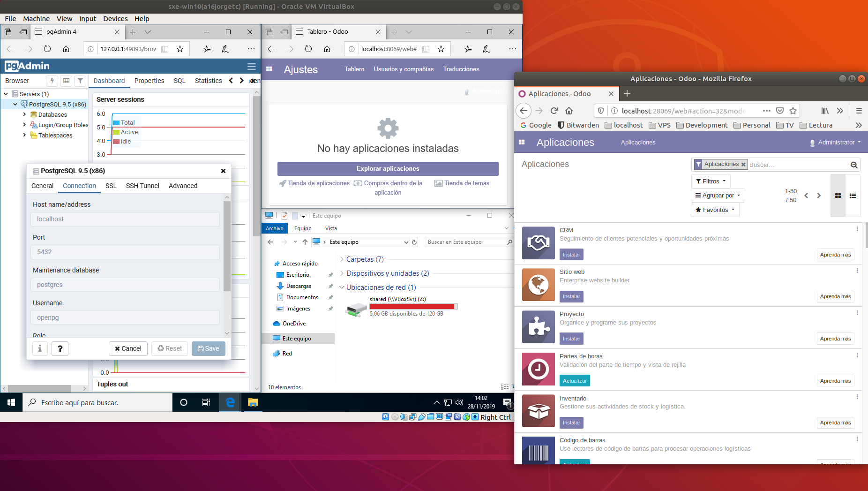This screenshot has width=868, height=491.
Task: Open Tienda de temas link
Action: click(462, 183)
